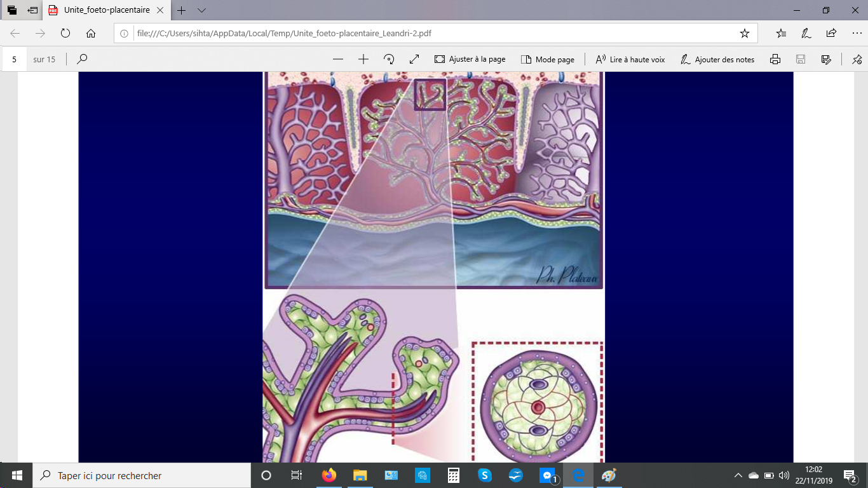This screenshot has height=488, width=868.
Task: Start Lire à haute voix
Action: pos(630,59)
